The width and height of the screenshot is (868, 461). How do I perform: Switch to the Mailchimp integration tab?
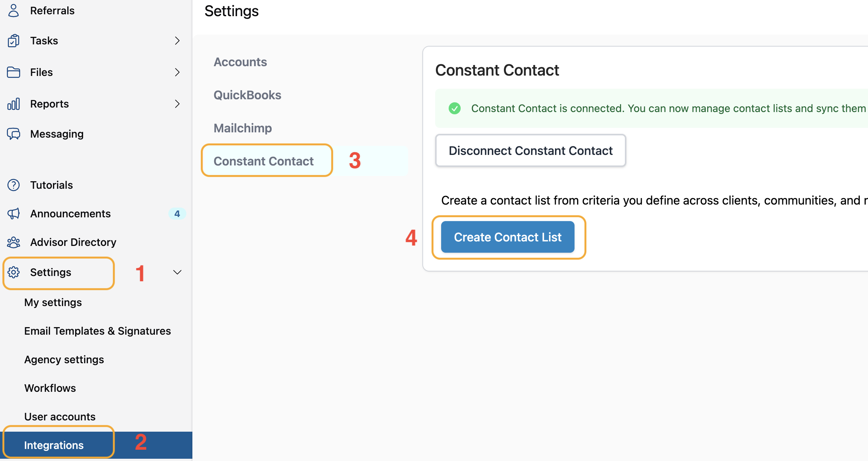[243, 128]
